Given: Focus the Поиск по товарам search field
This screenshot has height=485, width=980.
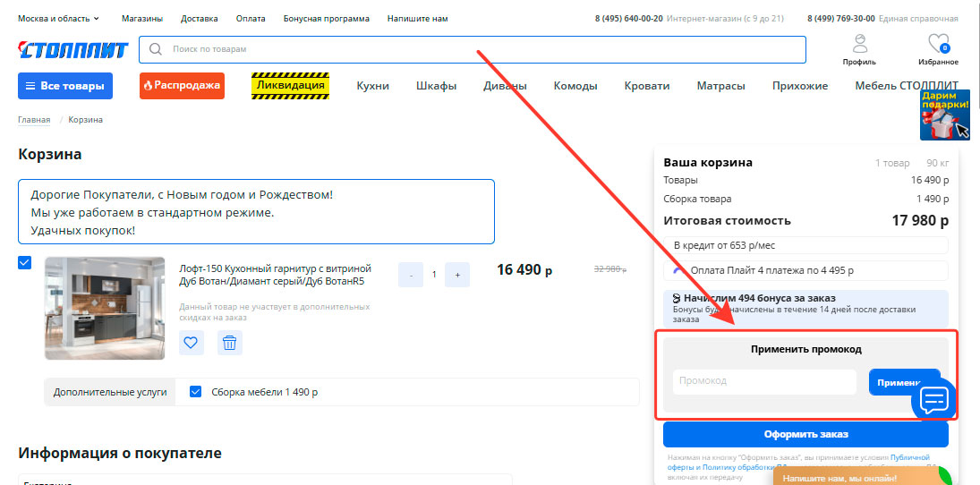Looking at the screenshot, I should (473, 49).
